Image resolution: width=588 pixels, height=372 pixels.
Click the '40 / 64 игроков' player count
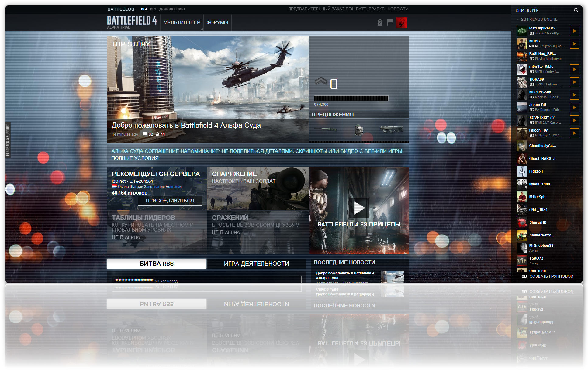(130, 193)
